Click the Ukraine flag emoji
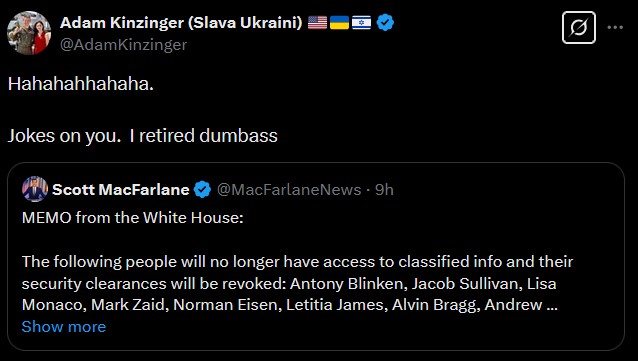The height and width of the screenshot is (361, 638). tap(339, 22)
